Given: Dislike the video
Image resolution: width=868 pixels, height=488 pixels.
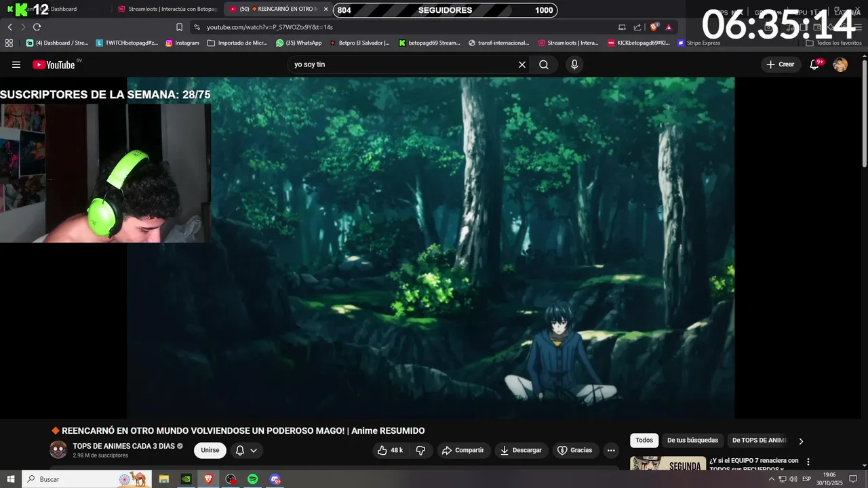Looking at the screenshot, I should (x=420, y=450).
